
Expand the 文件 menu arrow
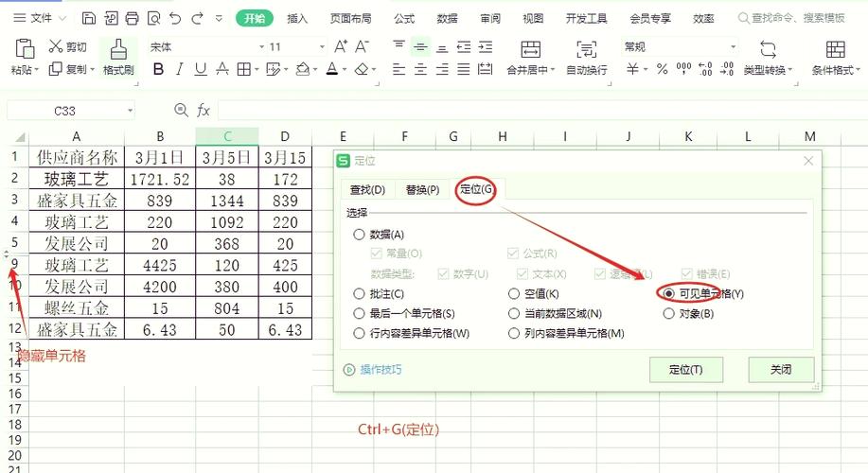tap(62, 18)
